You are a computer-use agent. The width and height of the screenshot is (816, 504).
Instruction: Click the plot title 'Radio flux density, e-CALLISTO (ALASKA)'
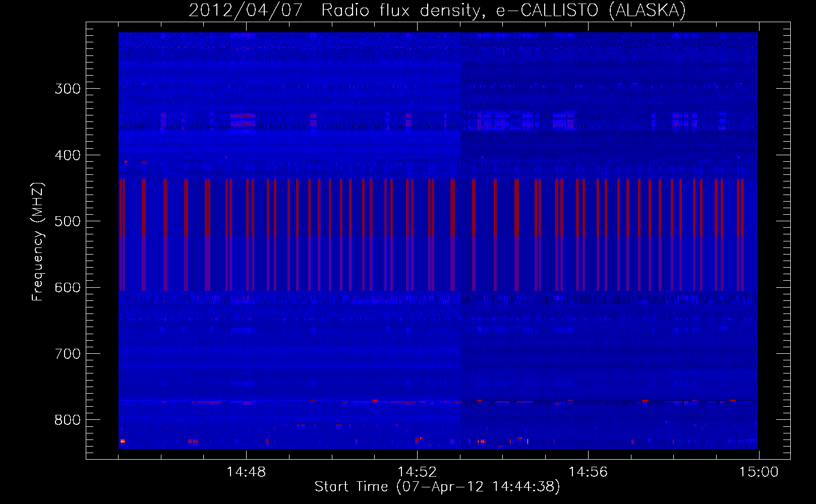tap(503, 10)
